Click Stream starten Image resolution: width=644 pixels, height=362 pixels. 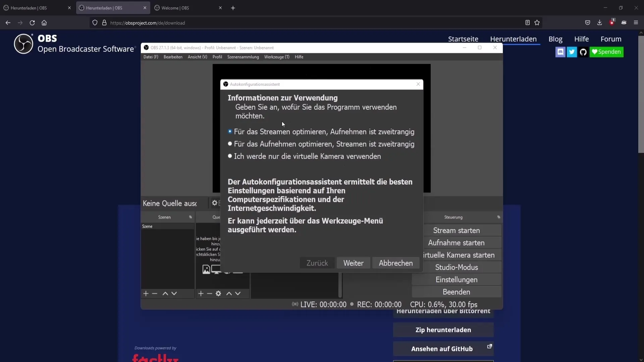point(463,231)
